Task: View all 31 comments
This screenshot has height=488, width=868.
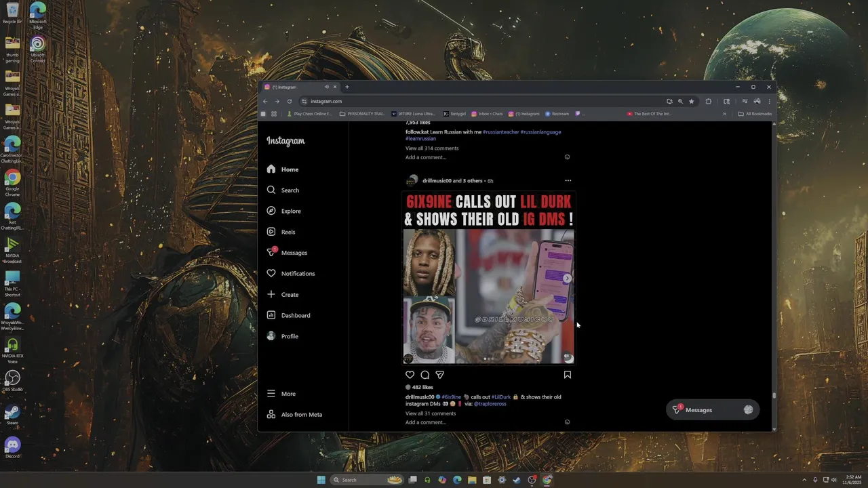Action: [x=431, y=413]
